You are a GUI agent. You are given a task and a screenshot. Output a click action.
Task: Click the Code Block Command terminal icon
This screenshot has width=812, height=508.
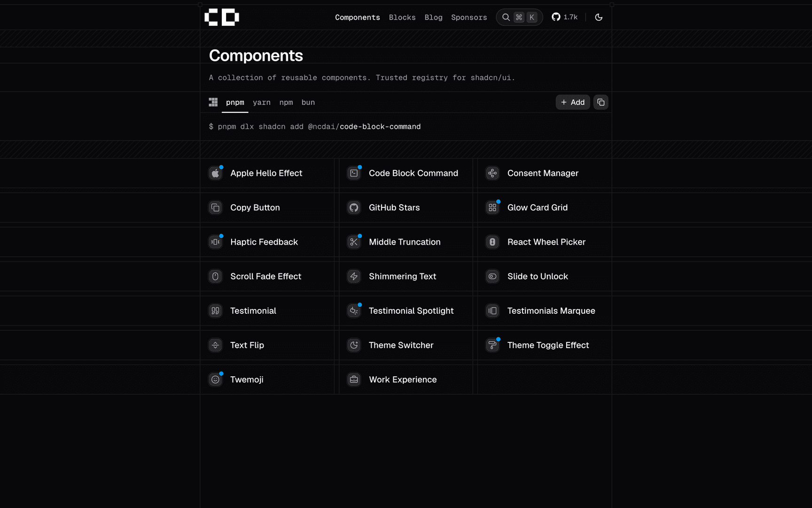[354, 173]
